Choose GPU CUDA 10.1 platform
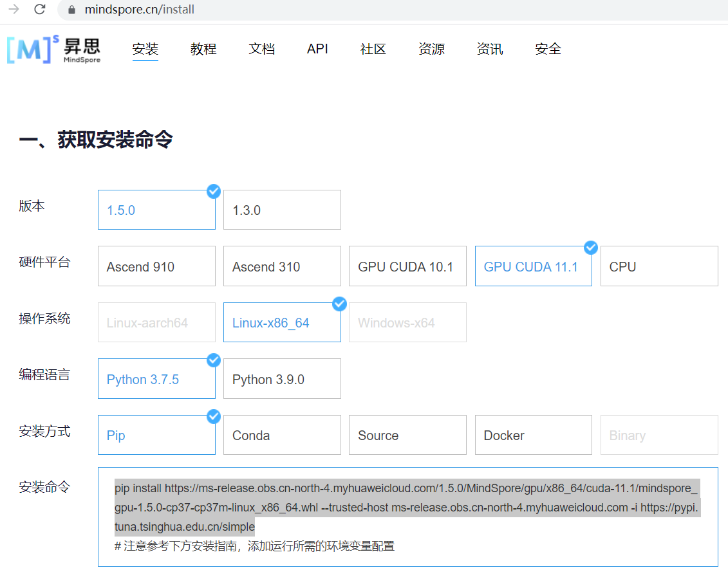Screen dimensions: 728x588 407,266
